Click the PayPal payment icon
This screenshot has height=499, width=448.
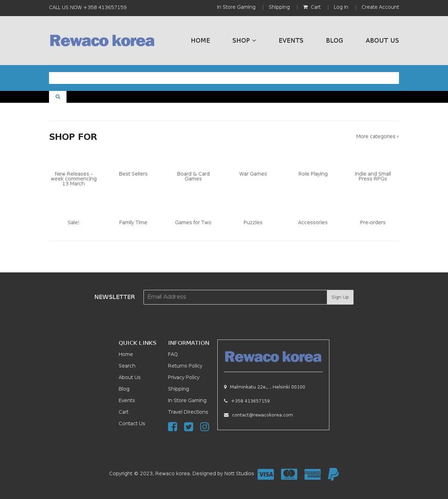tap(333, 474)
